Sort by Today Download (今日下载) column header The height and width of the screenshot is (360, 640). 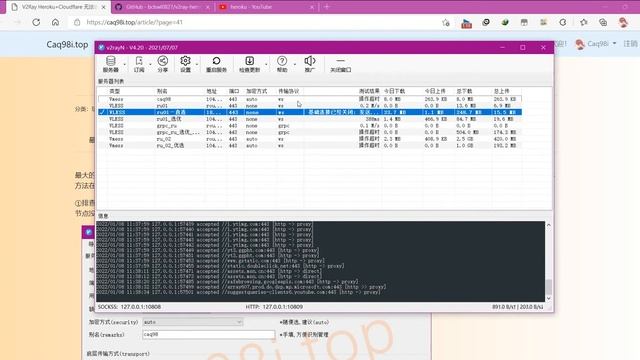[x=394, y=91]
